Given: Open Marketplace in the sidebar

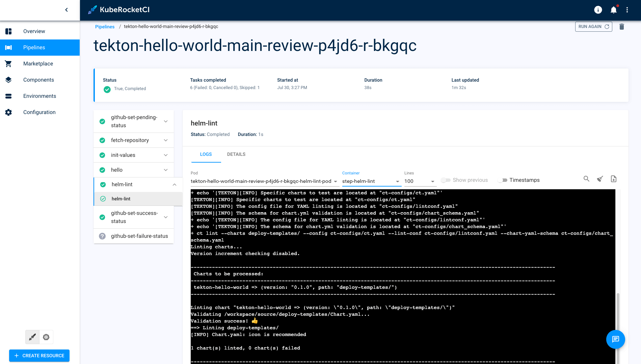Looking at the screenshot, I should point(38,64).
